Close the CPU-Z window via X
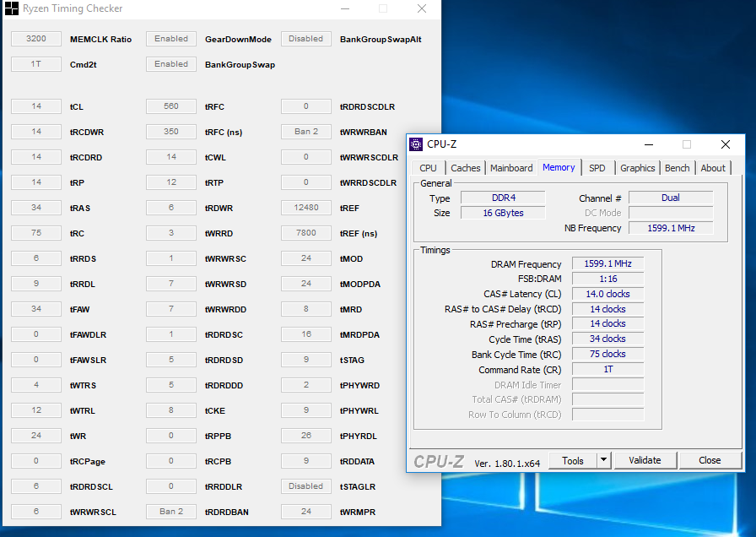The height and width of the screenshot is (537, 756). click(x=725, y=144)
